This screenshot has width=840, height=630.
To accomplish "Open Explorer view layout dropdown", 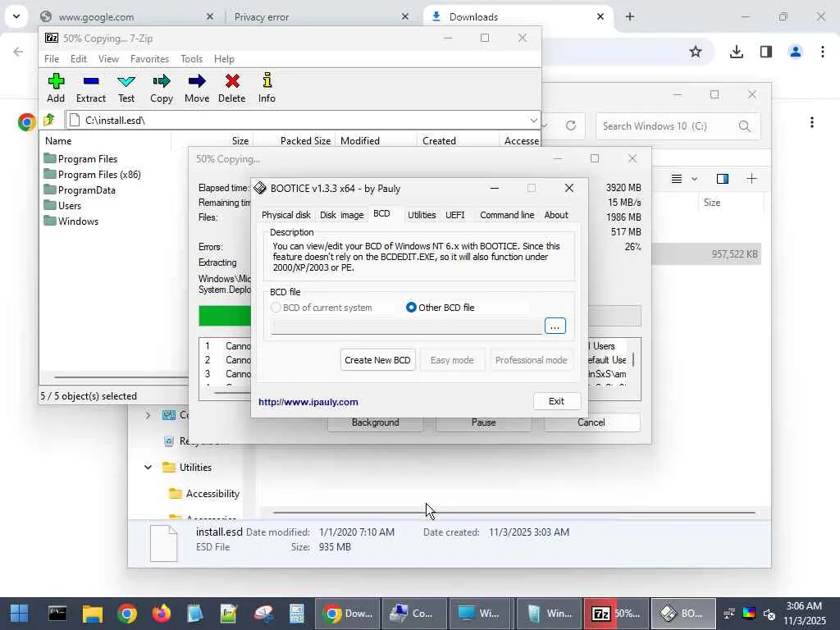I will (694, 179).
